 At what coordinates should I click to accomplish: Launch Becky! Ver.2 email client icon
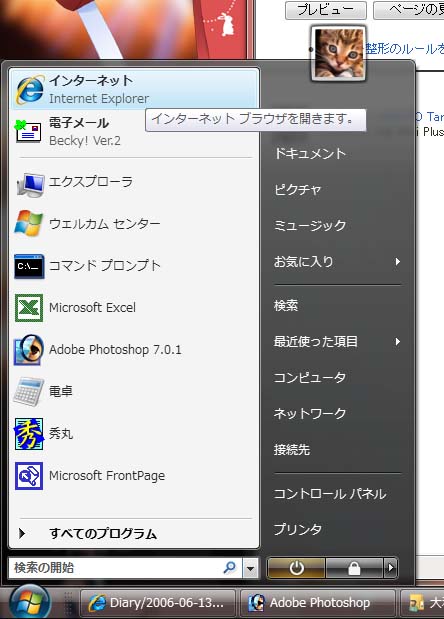pyautogui.click(x=28, y=131)
